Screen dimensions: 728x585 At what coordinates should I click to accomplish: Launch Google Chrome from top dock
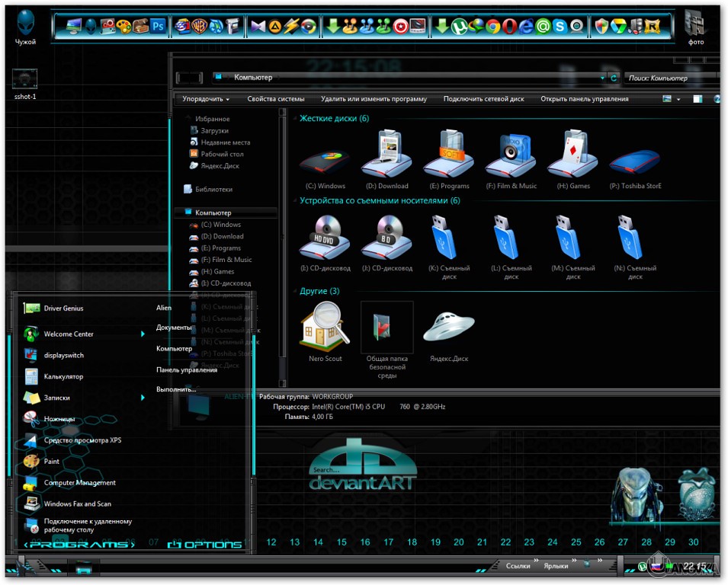pyautogui.click(x=492, y=27)
